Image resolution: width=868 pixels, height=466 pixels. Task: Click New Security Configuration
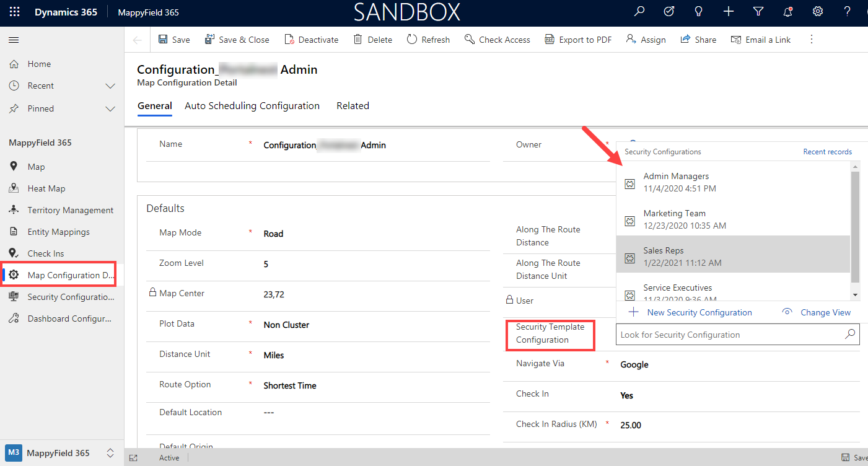tap(690, 312)
